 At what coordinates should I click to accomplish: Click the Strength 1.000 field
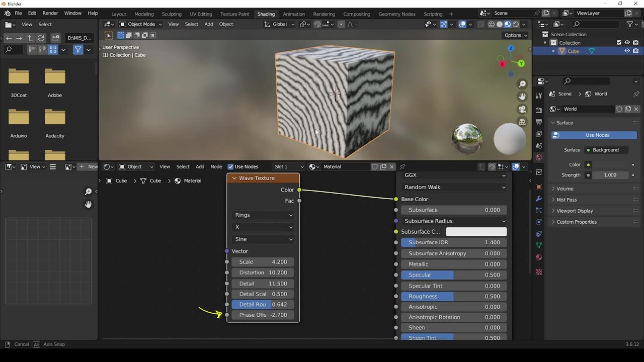pos(610,175)
